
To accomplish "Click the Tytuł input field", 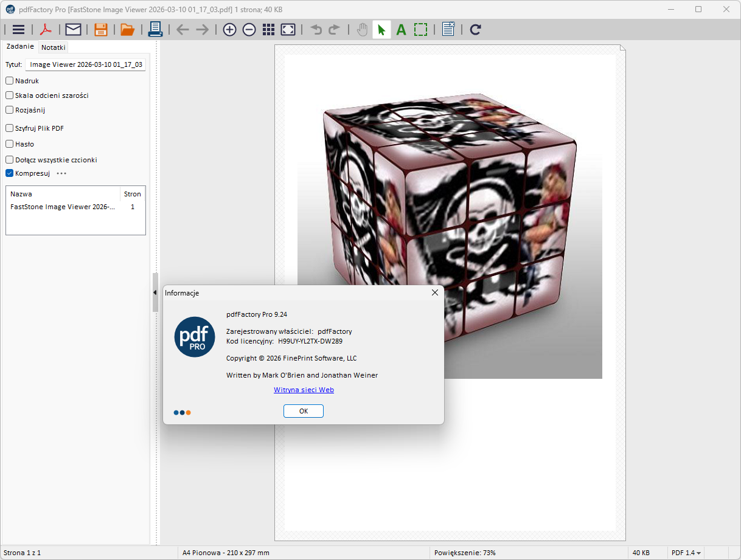I will pyautogui.click(x=85, y=64).
